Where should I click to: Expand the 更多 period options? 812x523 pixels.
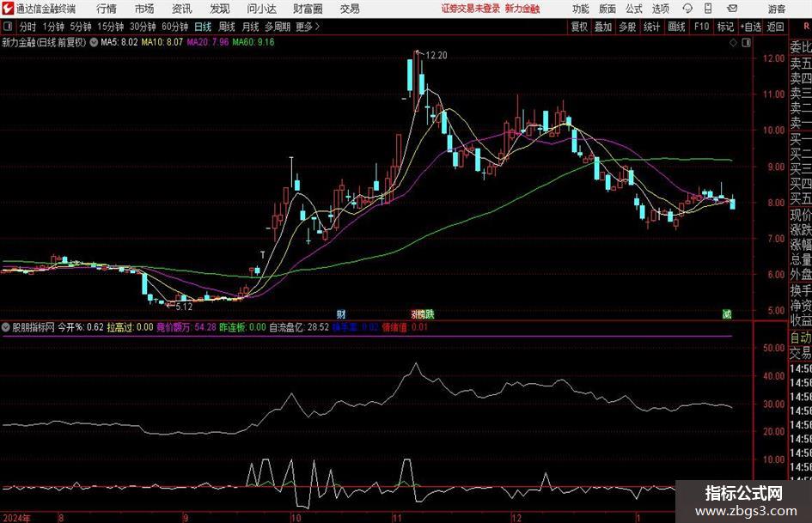pyautogui.click(x=308, y=27)
